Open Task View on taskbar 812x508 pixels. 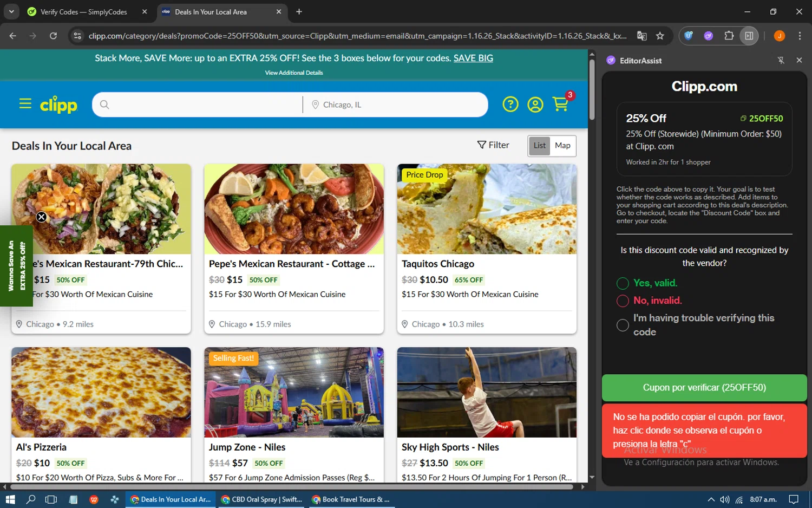[x=51, y=499]
